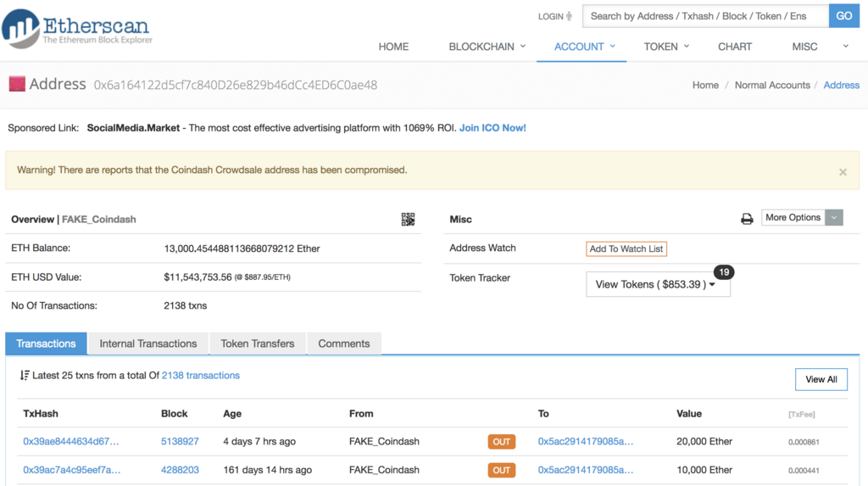Viewport: 868px width, 486px height.
Task: Click the LOGIN link
Action: (x=555, y=17)
